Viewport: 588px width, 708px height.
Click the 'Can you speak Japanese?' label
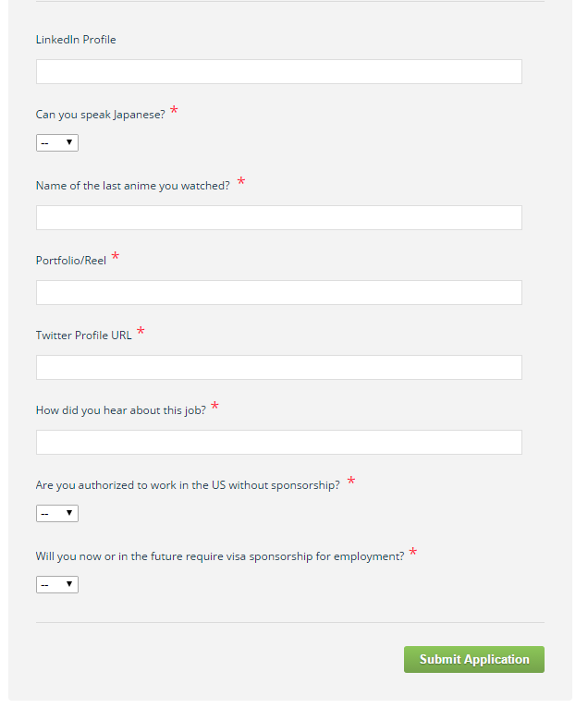click(100, 115)
